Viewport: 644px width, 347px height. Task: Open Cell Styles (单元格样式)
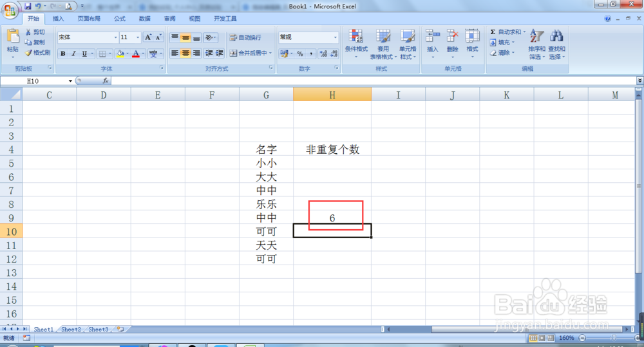[x=408, y=44]
